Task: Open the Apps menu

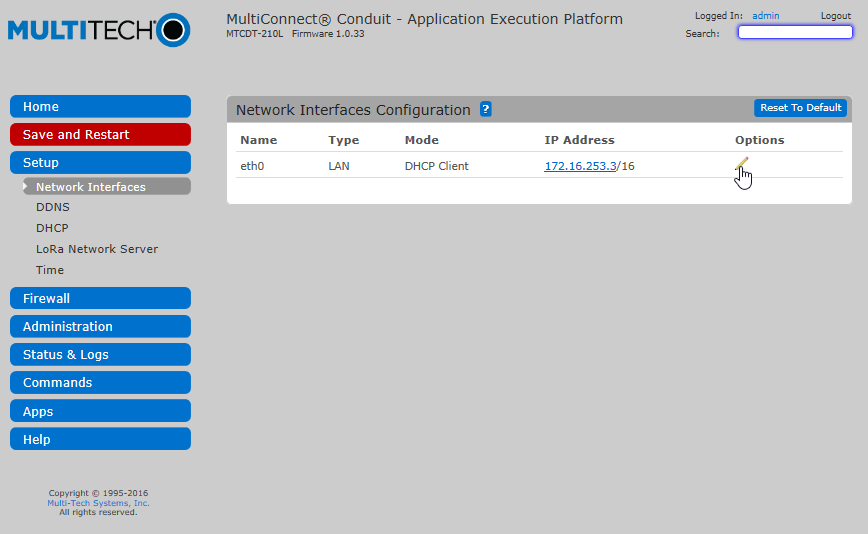Action: 100,411
